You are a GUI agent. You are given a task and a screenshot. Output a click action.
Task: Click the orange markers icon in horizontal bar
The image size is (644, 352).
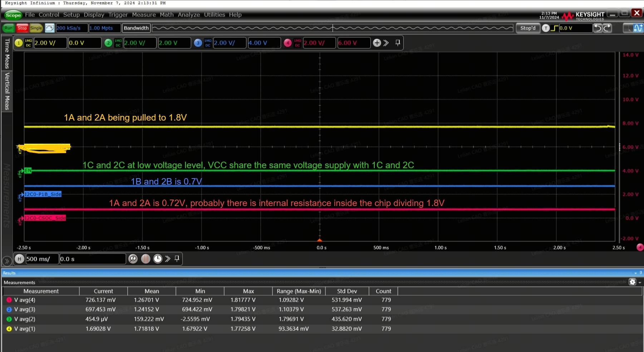click(x=146, y=259)
